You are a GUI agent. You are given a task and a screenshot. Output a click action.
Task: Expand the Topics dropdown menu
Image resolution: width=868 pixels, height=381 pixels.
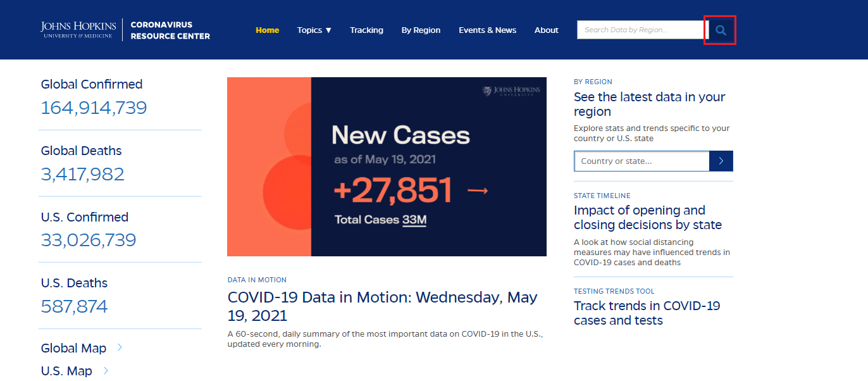[314, 30]
